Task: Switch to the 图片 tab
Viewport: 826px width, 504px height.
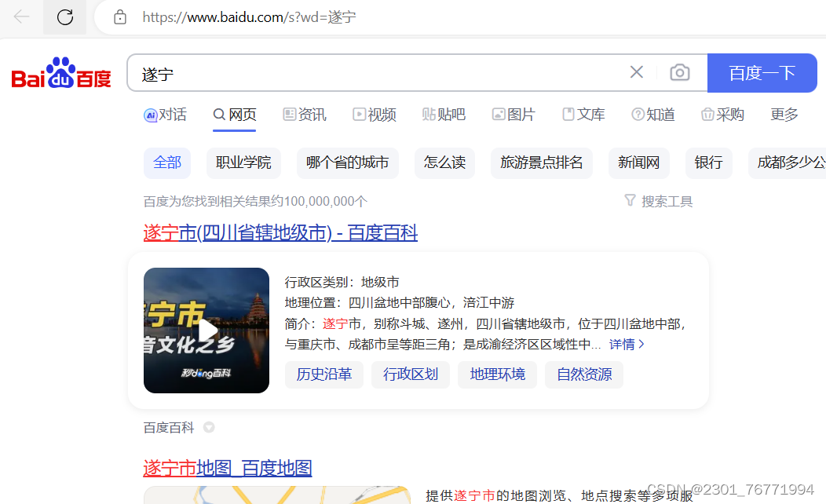Action: pos(514,115)
